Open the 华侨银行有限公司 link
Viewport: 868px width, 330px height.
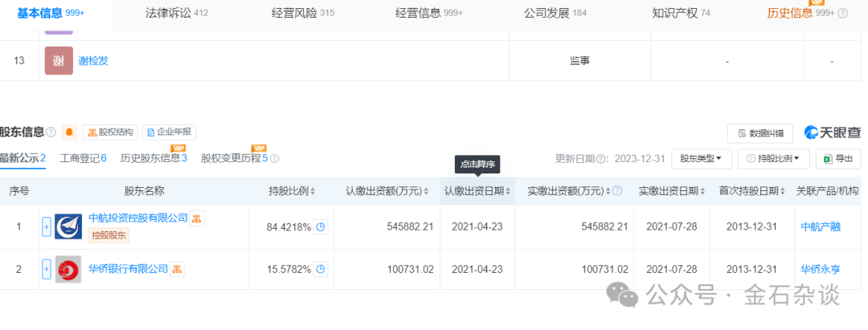coord(129,269)
